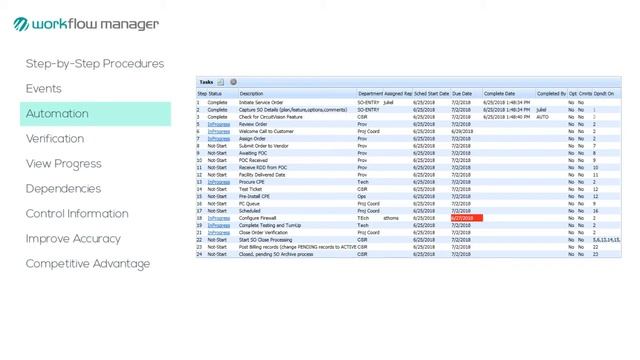Open InProgress link for Complete Testing and TurnUp
This screenshot has width=640, height=360.
[x=219, y=225]
